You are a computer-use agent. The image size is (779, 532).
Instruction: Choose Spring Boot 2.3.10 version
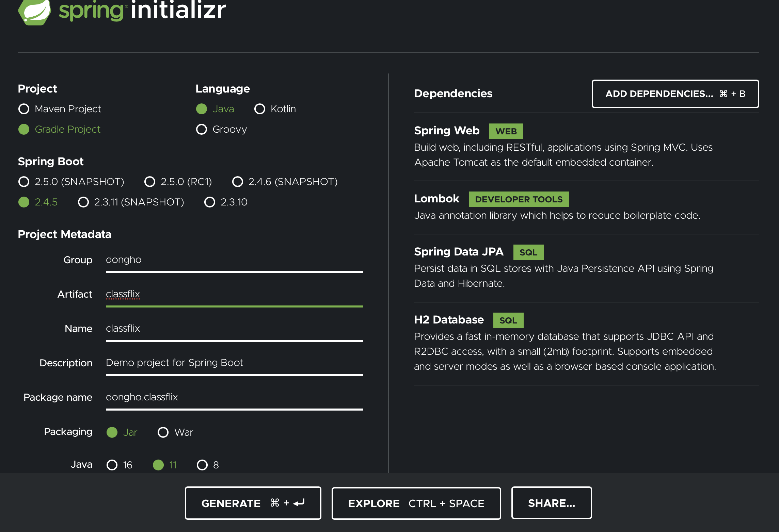click(210, 202)
